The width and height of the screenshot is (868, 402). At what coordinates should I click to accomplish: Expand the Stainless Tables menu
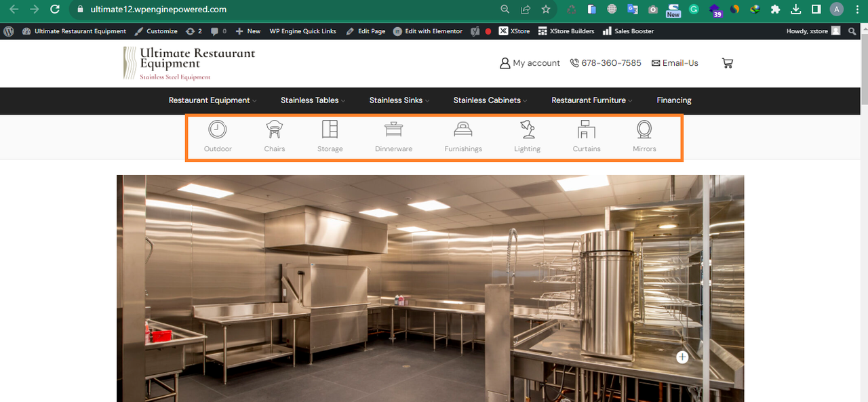(313, 100)
